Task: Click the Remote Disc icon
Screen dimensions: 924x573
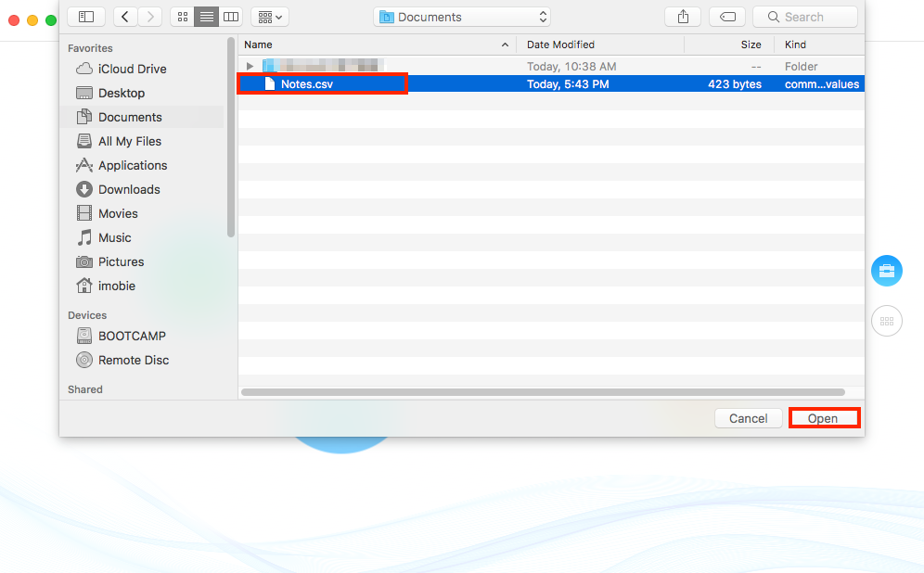Action: point(84,360)
